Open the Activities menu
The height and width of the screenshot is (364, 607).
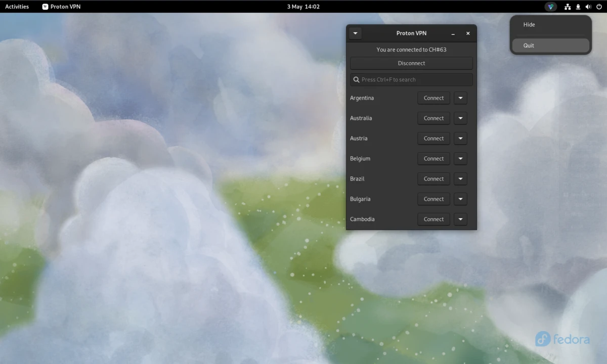click(x=17, y=7)
